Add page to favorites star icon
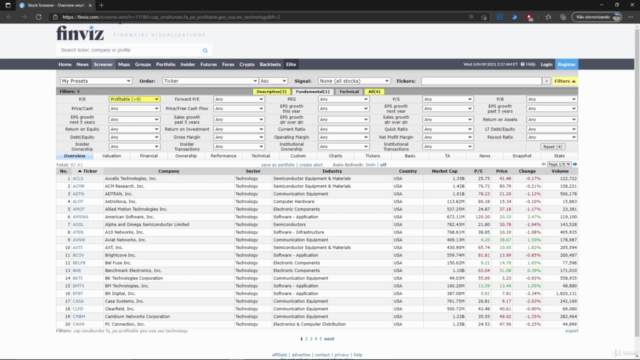 [x=484, y=17]
